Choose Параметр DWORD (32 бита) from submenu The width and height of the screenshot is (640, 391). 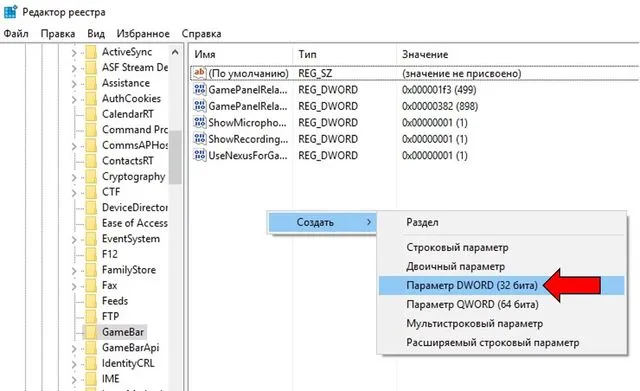coord(501,285)
